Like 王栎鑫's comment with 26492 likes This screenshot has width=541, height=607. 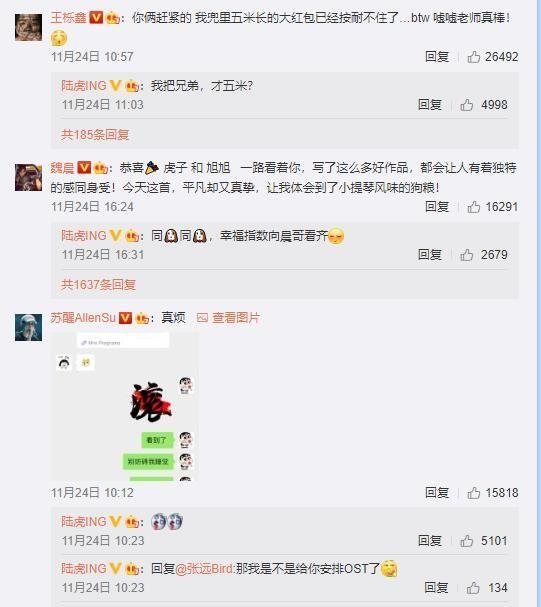click(x=474, y=57)
